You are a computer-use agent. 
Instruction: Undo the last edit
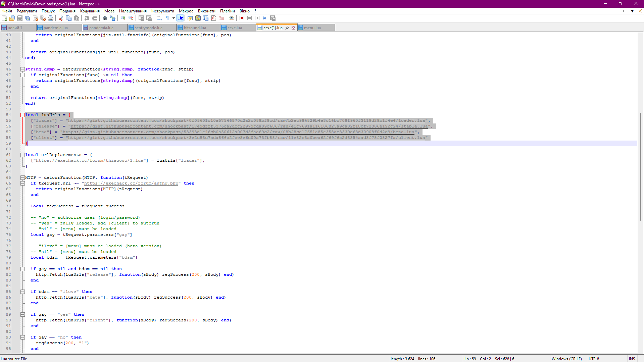(87, 18)
